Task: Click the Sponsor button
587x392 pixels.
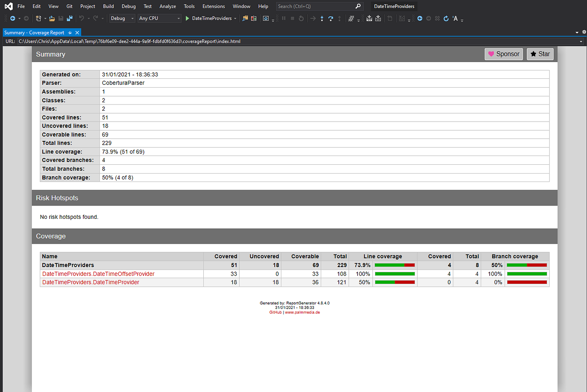Action: click(504, 54)
